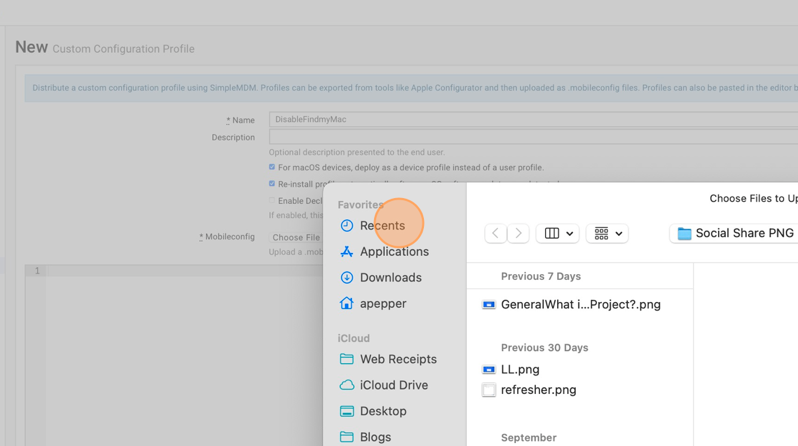The image size is (798, 446).
Task: Click the column view icon
Action: coord(552,233)
